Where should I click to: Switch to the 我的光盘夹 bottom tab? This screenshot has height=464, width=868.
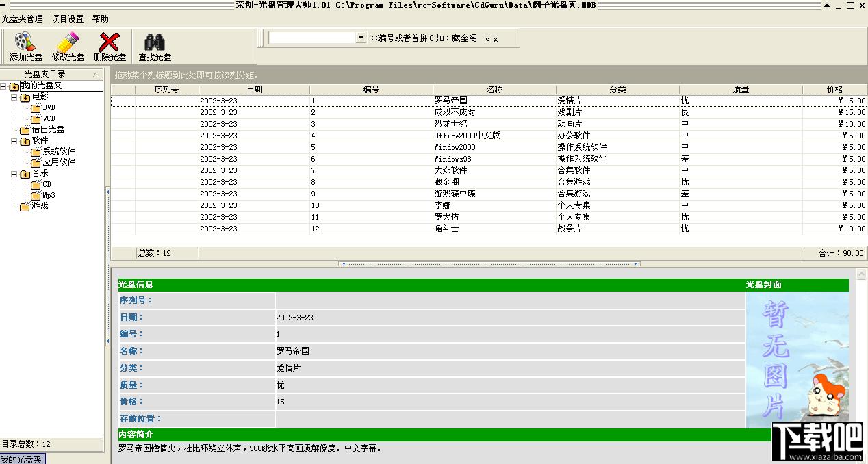point(23,459)
